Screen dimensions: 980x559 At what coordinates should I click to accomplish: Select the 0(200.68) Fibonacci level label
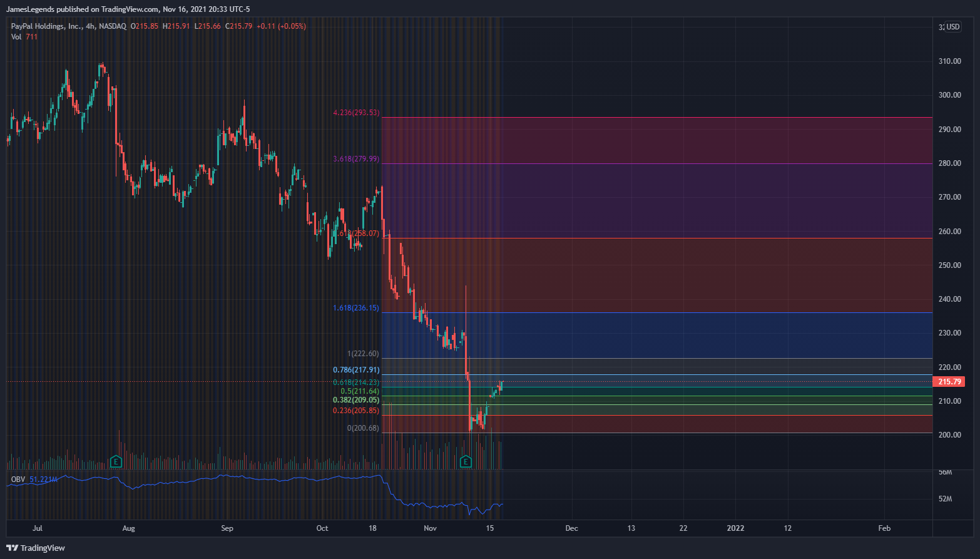(364, 428)
